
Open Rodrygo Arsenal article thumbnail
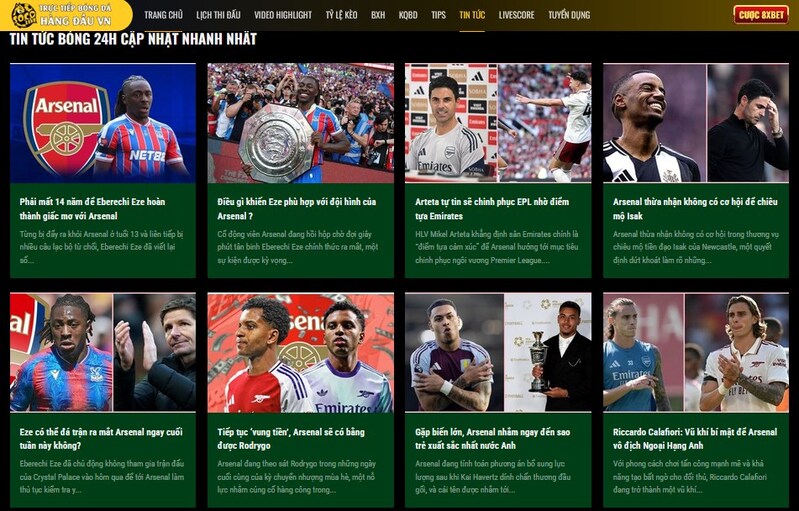301,352
